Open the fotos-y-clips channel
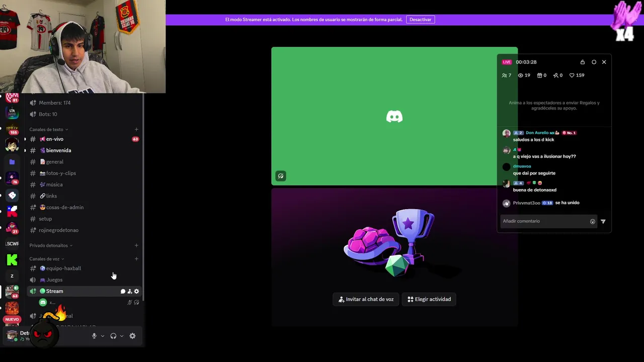The width and height of the screenshot is (644, 362). 84,173
